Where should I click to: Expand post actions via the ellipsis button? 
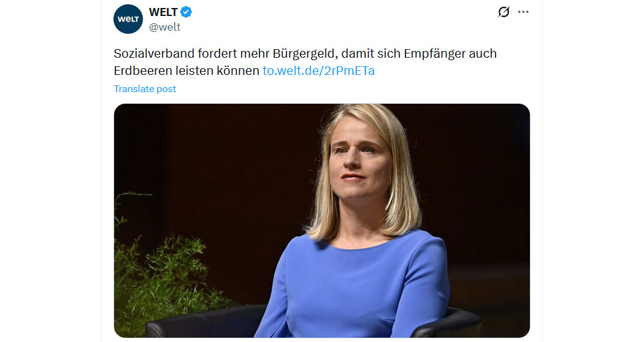coord(523,12)
